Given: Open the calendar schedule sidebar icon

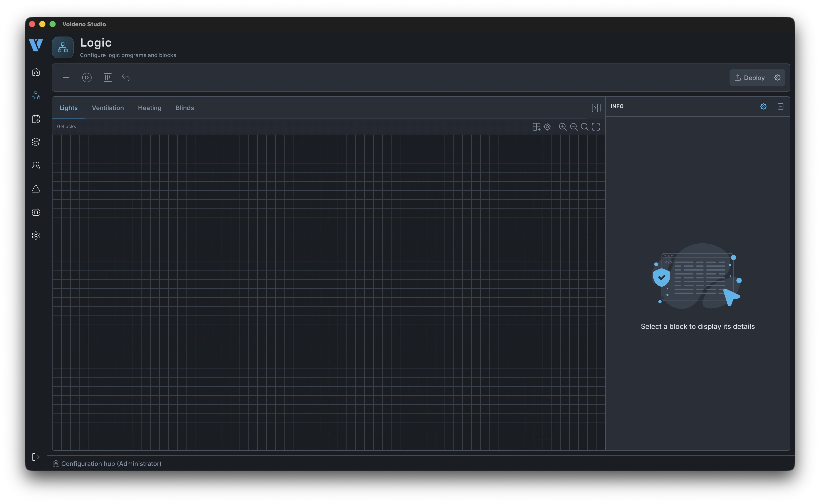Looking at the screenshot, I should [36, 119].
